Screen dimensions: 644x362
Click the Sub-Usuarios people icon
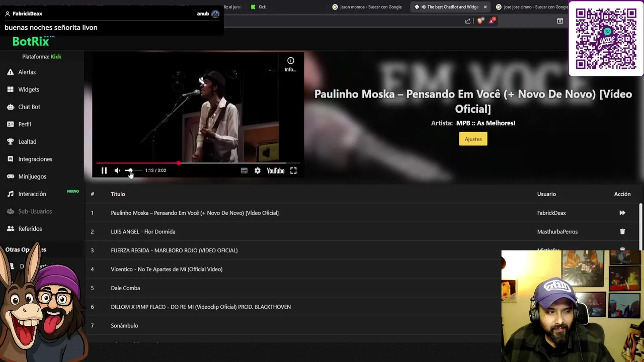coord(10,211)
